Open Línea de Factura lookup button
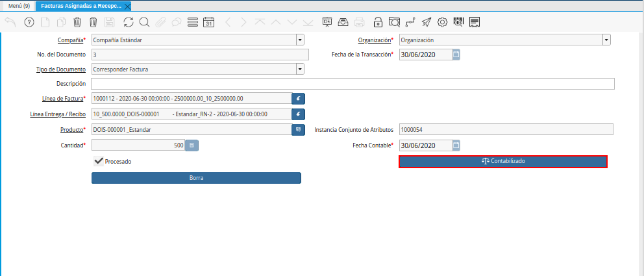The height and width of the screenshot is (276, 644). (x=299, y=99)
